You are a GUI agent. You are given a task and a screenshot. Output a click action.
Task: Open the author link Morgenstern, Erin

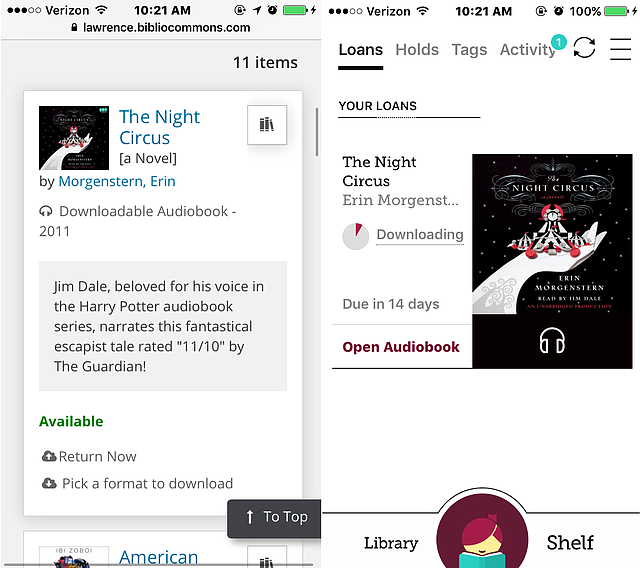[117, 181]
